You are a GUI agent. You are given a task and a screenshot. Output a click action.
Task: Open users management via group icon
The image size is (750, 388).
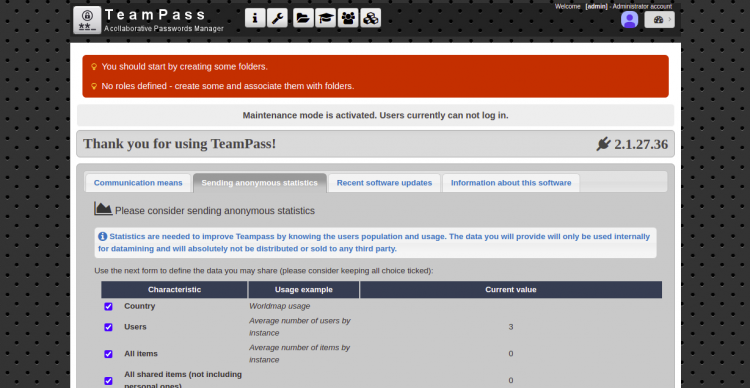pos(348,18)
